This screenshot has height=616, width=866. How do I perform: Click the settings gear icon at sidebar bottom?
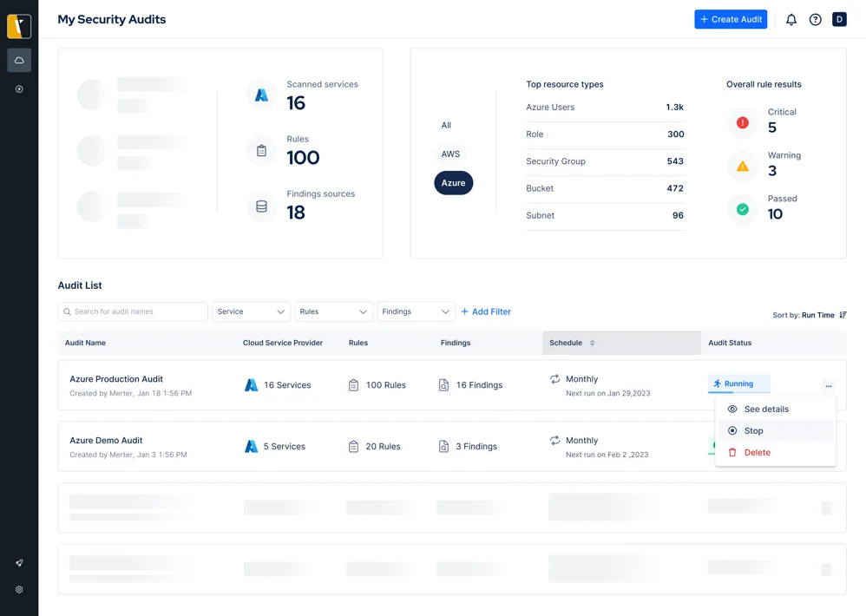(x=19, y=589)
